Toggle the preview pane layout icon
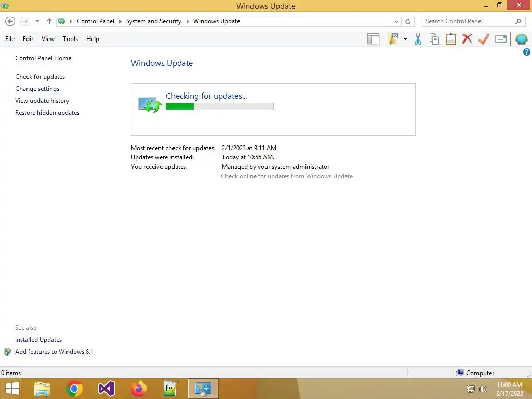532x399 pixels. point(373,39)
